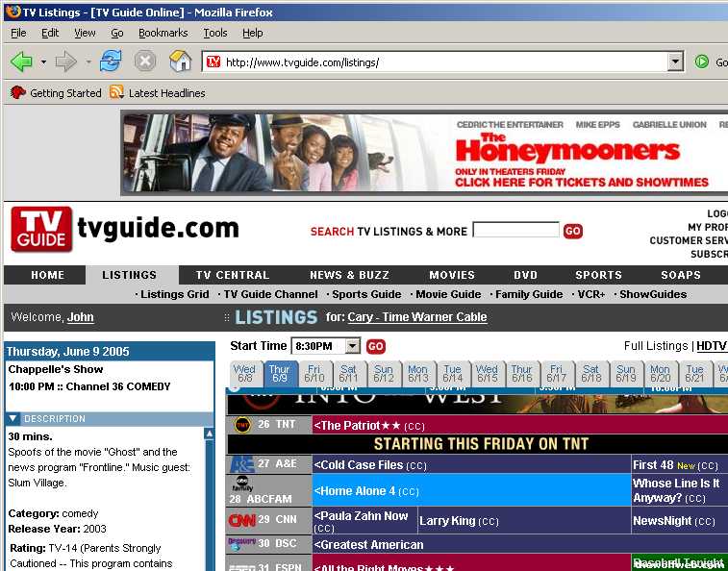
Task: Open Latest Headlines feed bookmark
Action: pyautogui.click(x=157, y=93)
